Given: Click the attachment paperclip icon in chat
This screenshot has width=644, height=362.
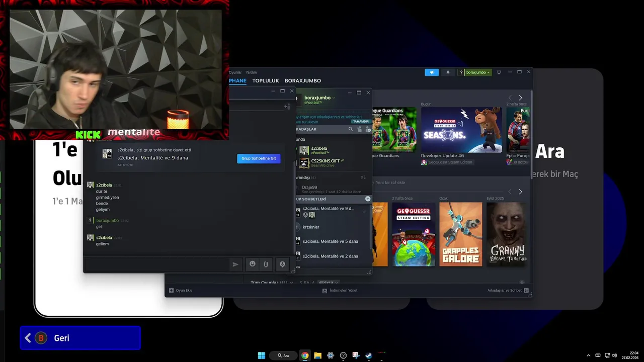Looking at the screenshot, I should (266, 264).
